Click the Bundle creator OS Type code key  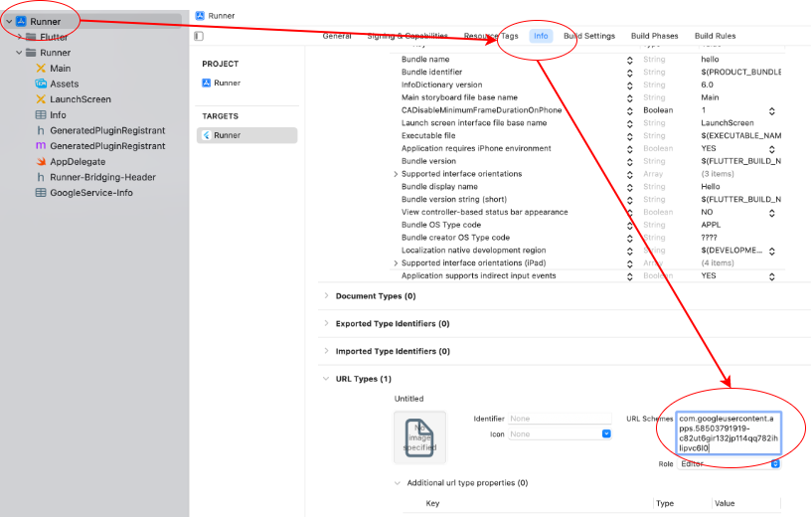tap(455, 238)
